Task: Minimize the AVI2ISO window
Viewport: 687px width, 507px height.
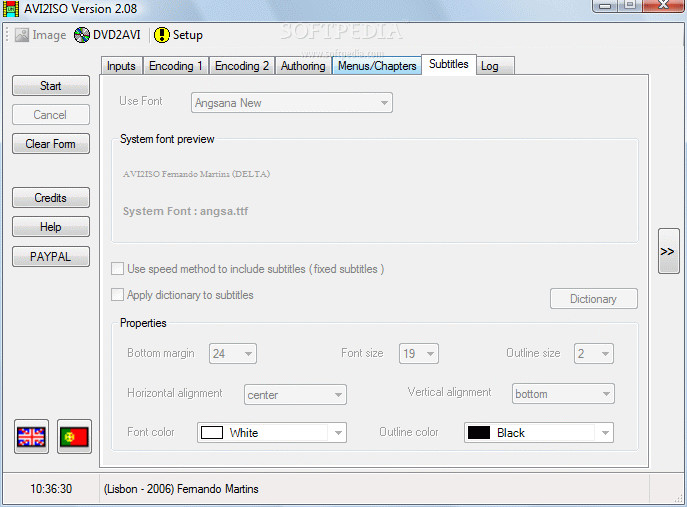Action: click(606, 6)
